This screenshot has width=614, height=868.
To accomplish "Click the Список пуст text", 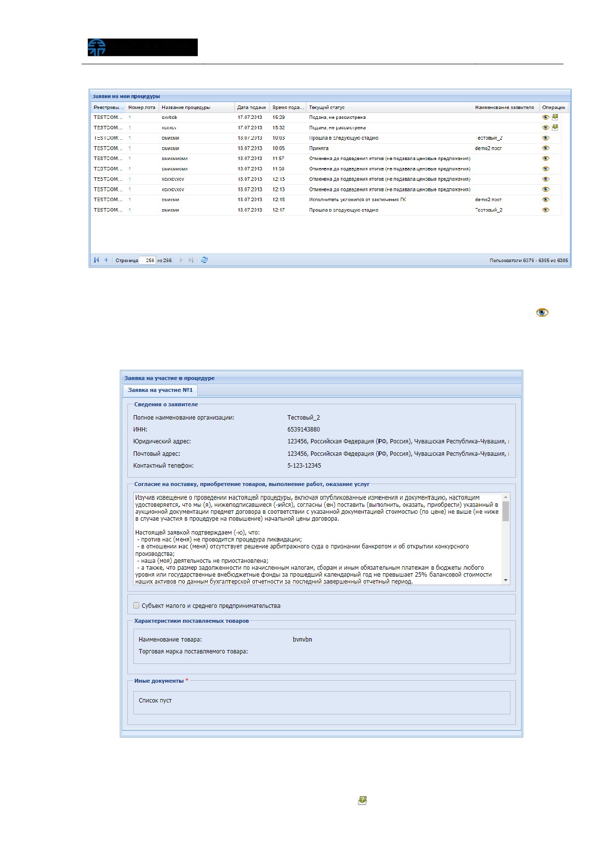I will pos(155,701).
